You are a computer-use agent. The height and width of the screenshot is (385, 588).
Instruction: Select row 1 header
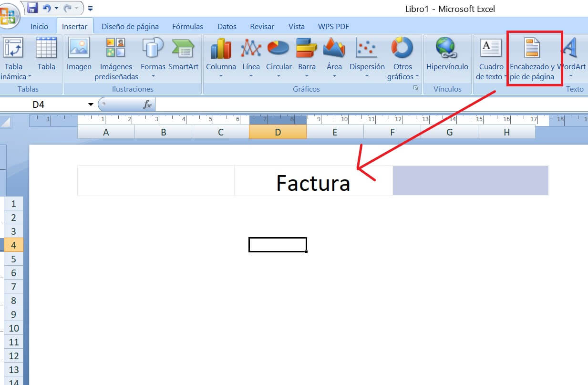pos(13,204)
